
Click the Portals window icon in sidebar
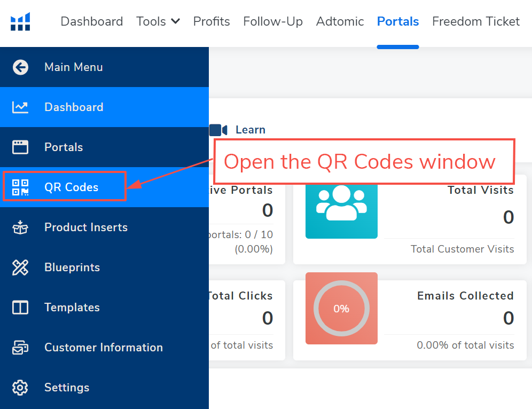20,147
